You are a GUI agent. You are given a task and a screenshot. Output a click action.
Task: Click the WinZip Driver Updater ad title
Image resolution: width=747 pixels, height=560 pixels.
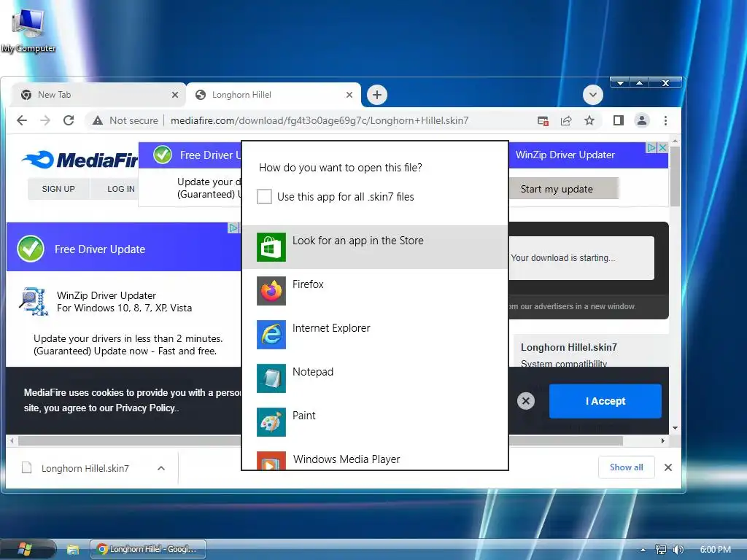coord(107,295)
